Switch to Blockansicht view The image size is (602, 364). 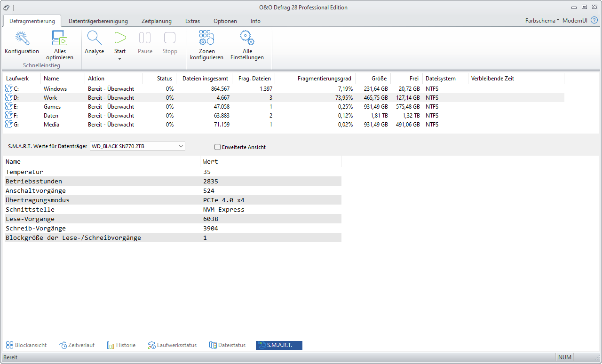[x=26, y=345]
